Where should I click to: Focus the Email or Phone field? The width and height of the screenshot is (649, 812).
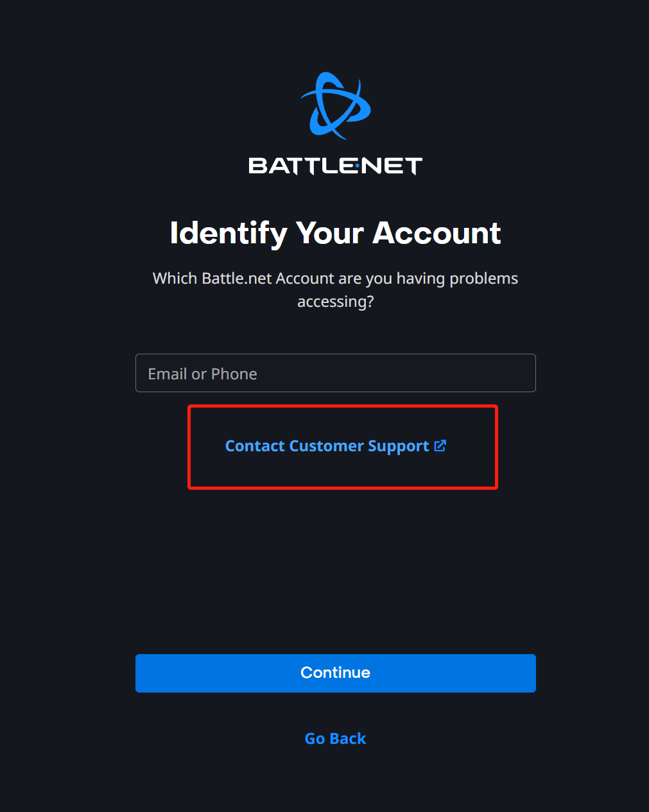pyautogui.click(x=335, y=373)
